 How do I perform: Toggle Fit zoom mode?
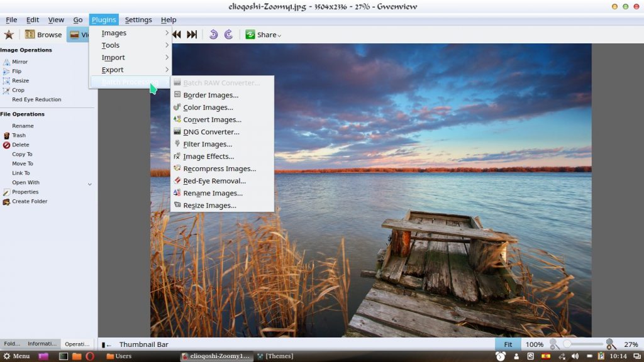508,344
